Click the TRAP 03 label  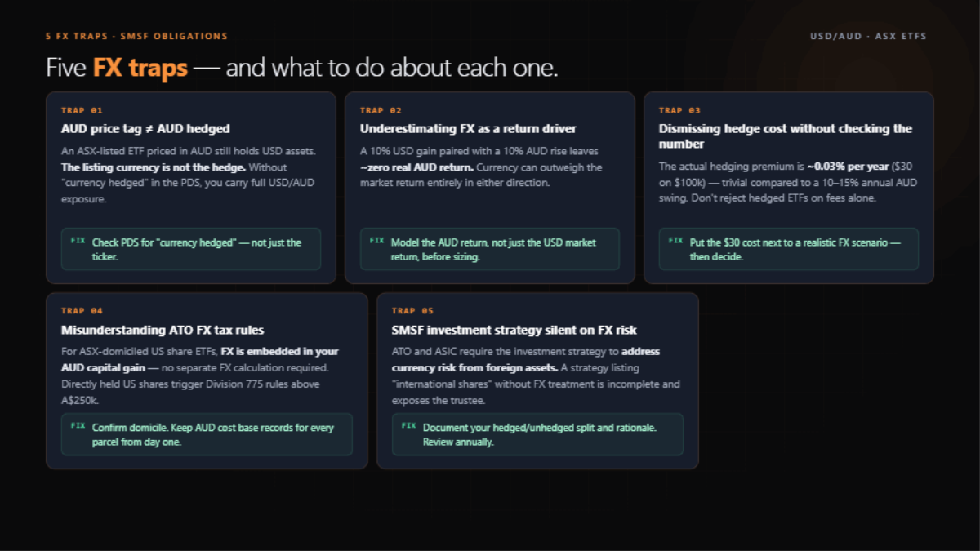(x=680, y=110)
